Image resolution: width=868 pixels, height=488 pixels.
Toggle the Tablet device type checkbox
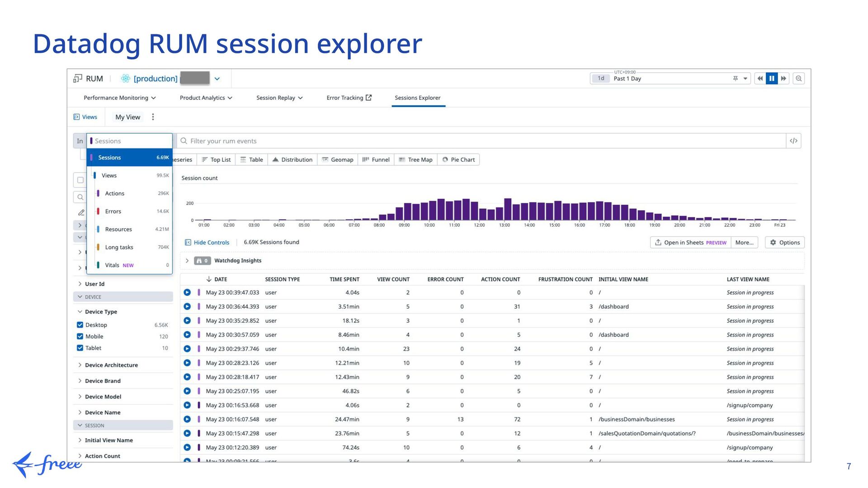click(80, 348)
